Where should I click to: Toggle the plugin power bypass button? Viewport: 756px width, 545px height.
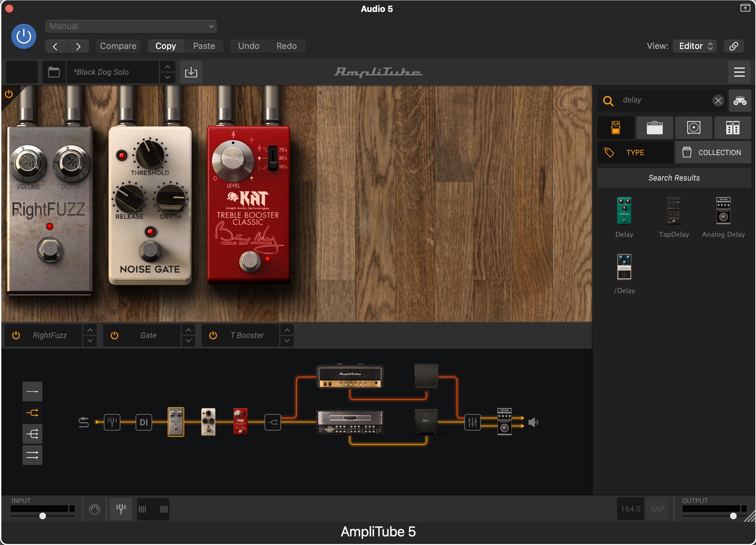24,36
